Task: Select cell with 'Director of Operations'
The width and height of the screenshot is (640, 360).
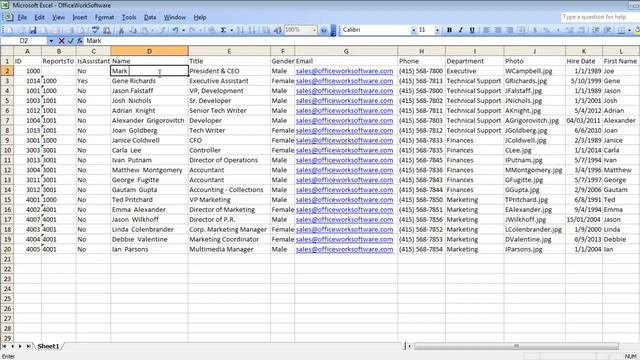Action: pos(229,160)
